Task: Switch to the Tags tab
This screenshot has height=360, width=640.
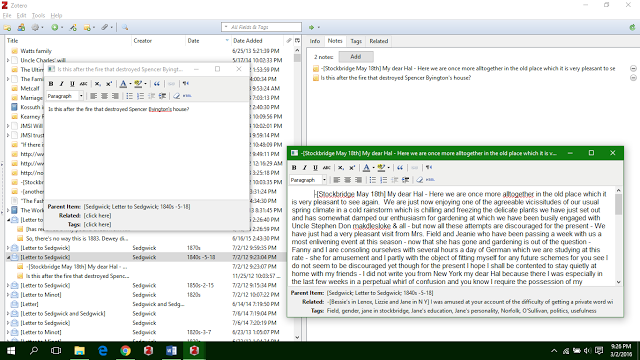Action: pyautogui.click(x=356, y=41)
